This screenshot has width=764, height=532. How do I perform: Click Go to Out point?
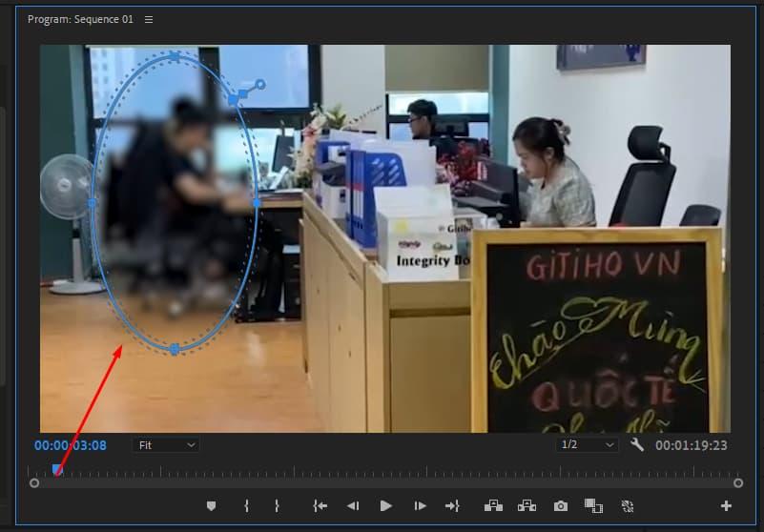click(x=452, y=506)
